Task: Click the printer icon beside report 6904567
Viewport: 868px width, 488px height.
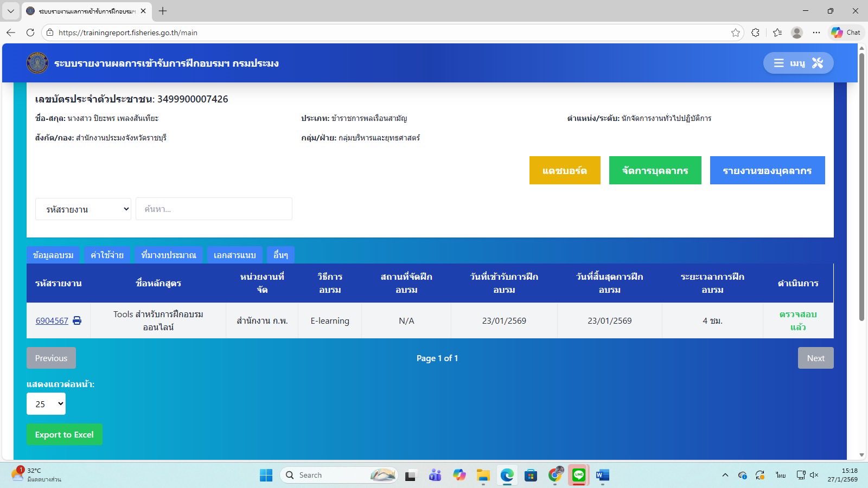Action: (x=77, y=320)
